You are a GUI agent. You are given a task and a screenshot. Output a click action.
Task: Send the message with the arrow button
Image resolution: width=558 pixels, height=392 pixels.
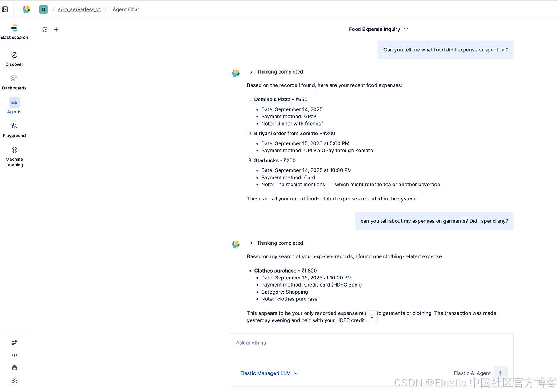500,373
